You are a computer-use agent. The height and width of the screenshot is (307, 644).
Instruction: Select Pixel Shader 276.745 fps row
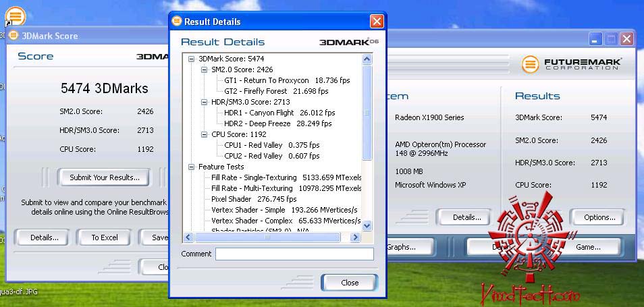tap(254, 199)
